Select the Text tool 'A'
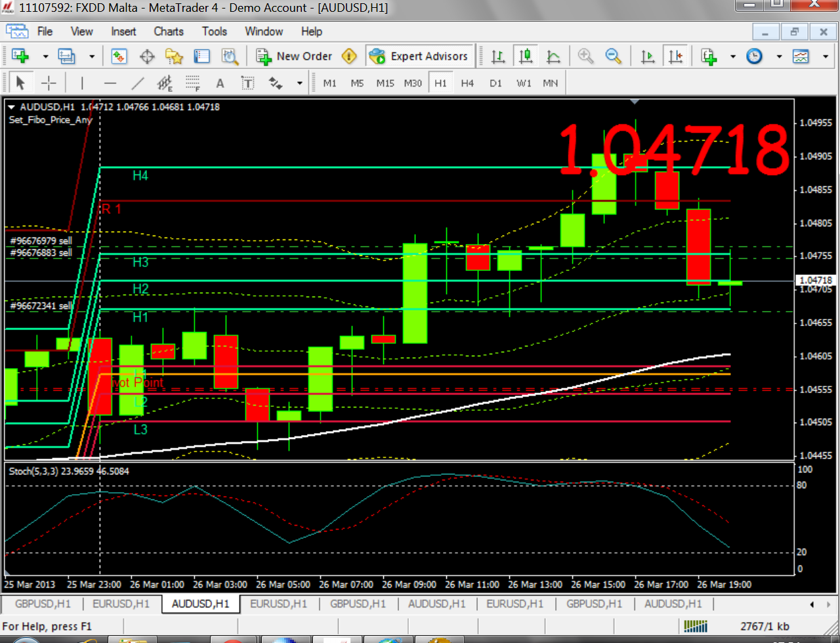 coord(220,83)
